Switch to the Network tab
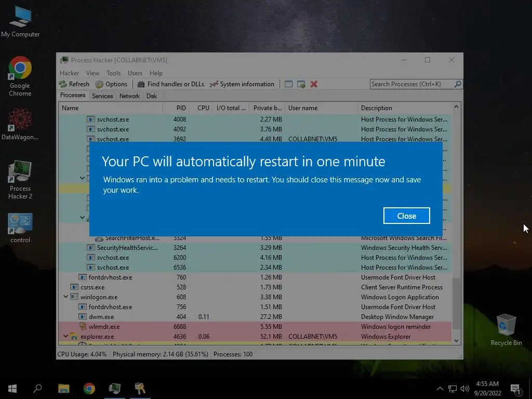This screenshot has height=399, width=532. coord(129,96)
